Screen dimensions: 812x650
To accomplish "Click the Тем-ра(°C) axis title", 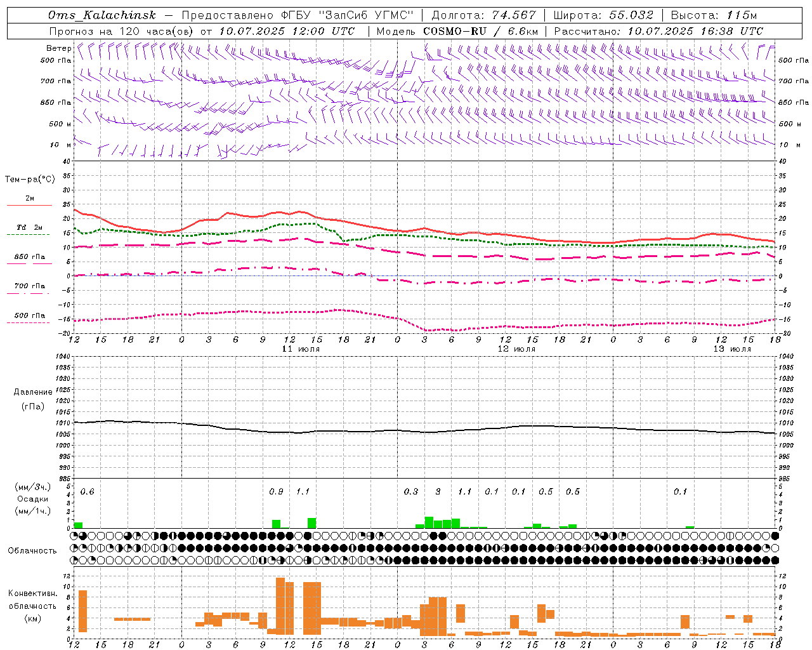I will 30,180.
